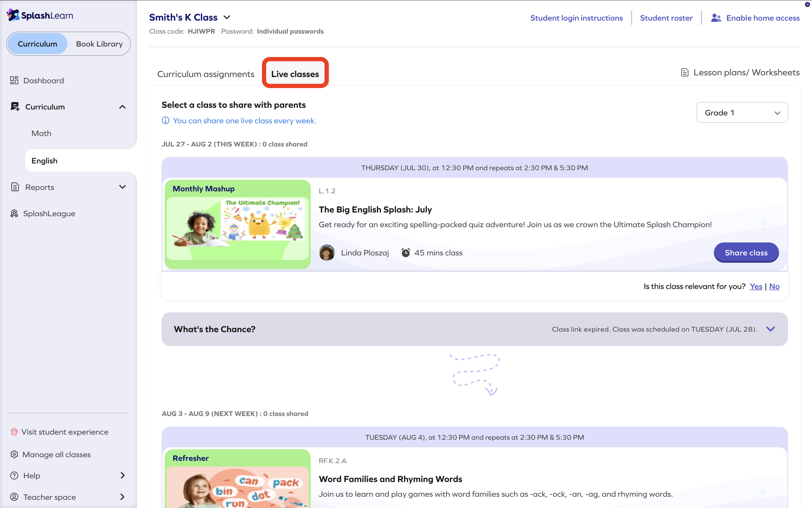Screen dimensions: 812x508
Task: Click the Visit student experience icon
Action: tap(14, 432)
